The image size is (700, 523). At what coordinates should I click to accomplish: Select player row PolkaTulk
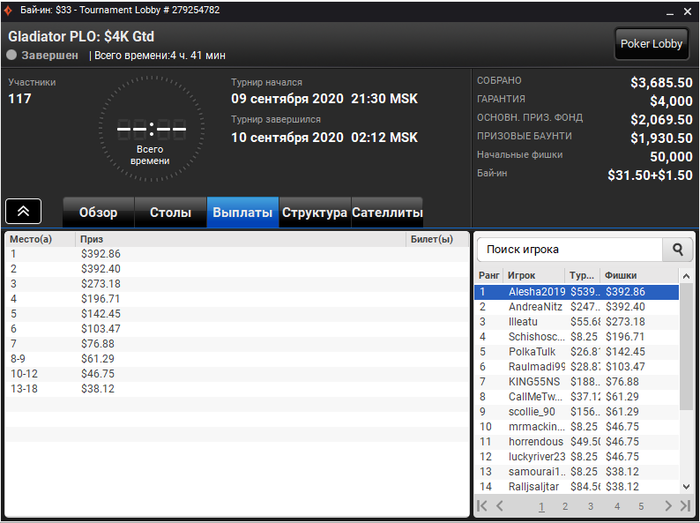coord(577,352)
